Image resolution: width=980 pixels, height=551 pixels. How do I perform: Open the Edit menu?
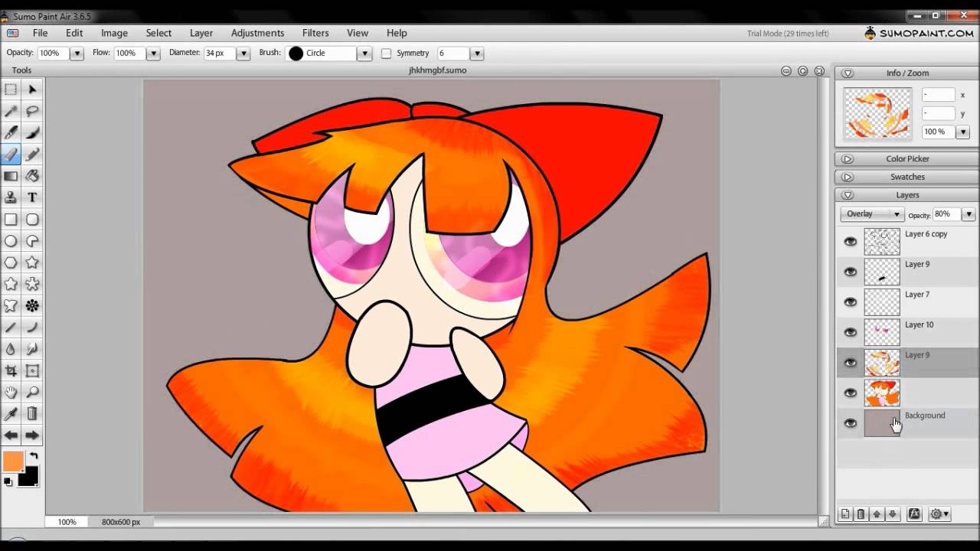pyautogui.click(x=74, y=33)
